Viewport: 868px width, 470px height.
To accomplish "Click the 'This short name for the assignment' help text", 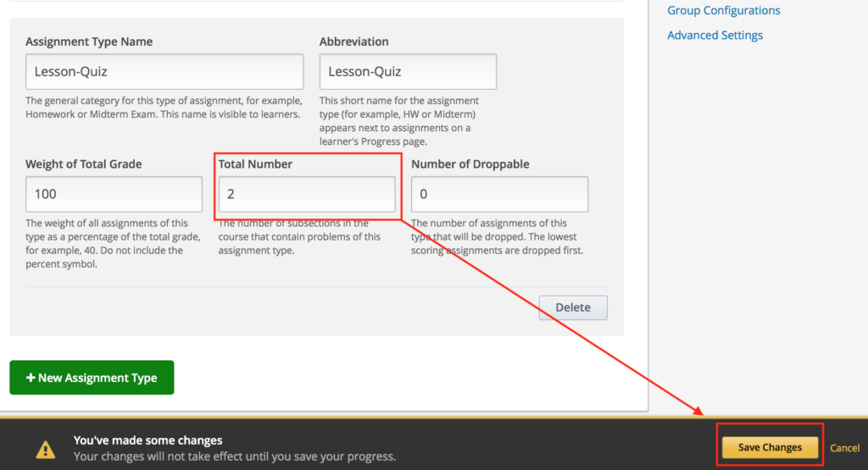I will click(x=399, y=121).
